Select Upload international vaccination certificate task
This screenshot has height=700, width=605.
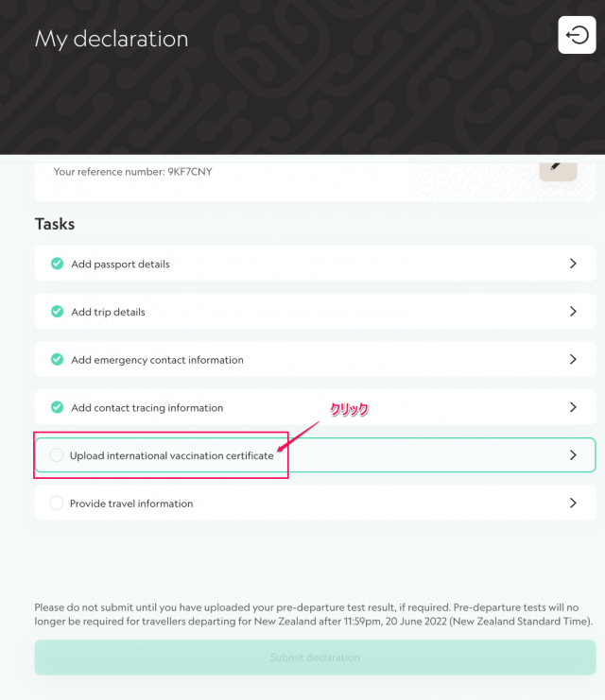pos(315,455)
